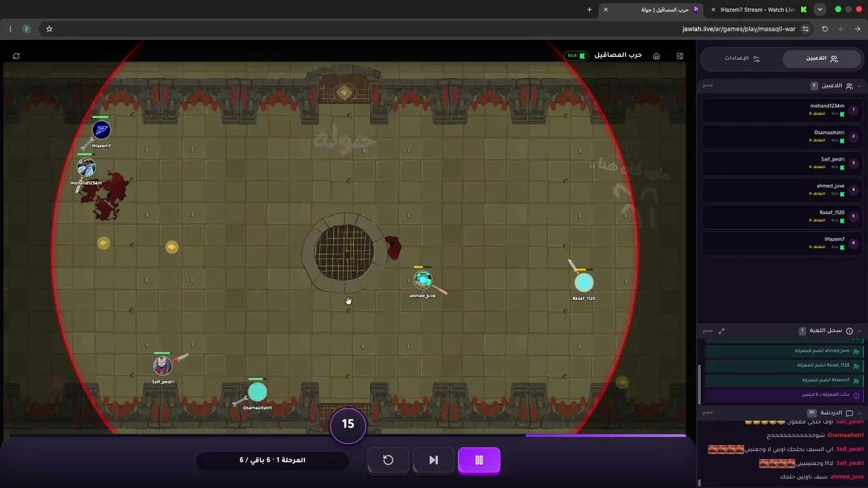Click the Kick icon in Osamaaltatri's row
Screen dimensions: 868x488
tap(842, 140)
